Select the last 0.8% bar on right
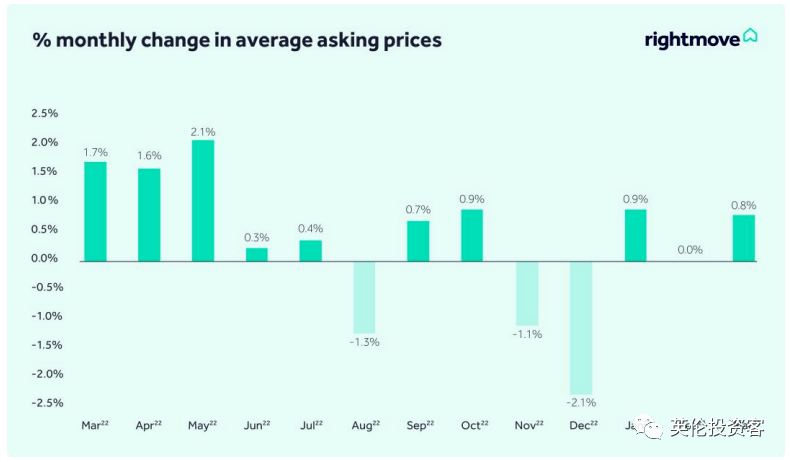The image size is (790, 462). 743,238
